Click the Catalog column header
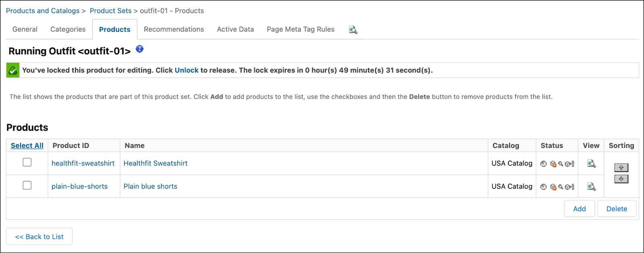 click(506, 145)
